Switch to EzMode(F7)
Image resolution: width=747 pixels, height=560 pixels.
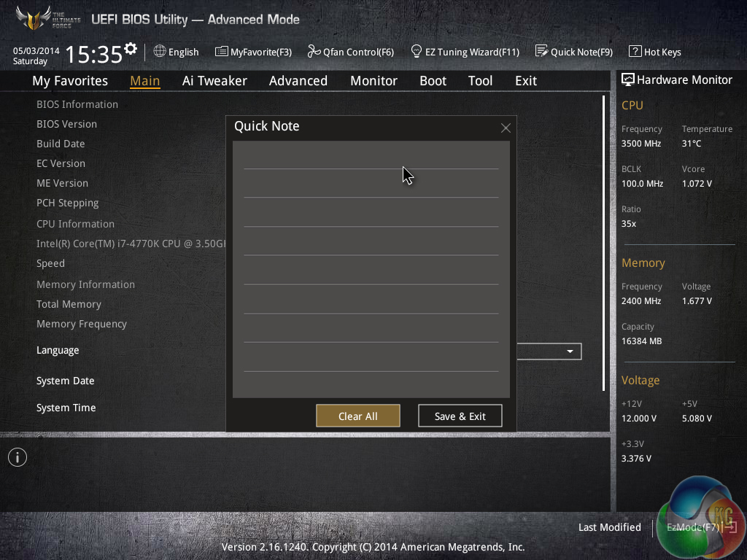[x=701, y=527]
